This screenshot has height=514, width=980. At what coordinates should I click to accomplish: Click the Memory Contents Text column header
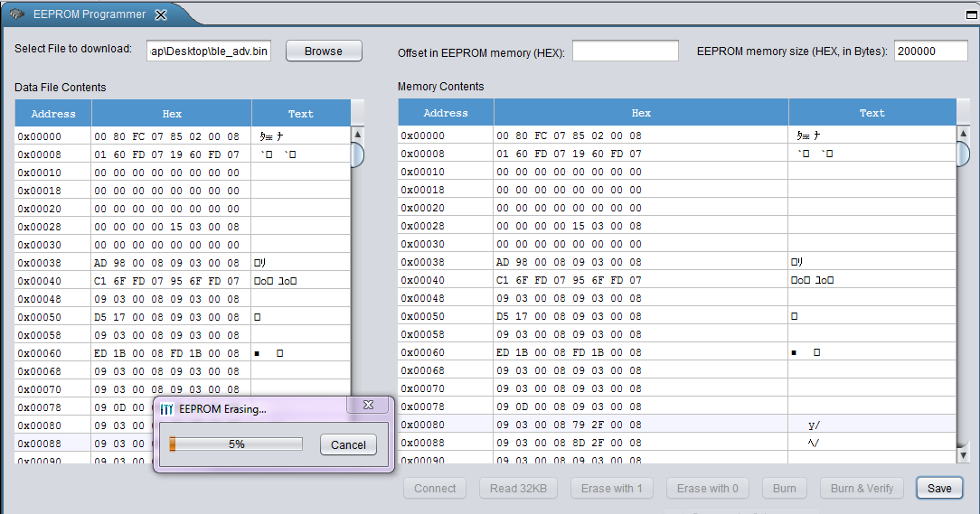pyautogui.click(x=872, y=113)
